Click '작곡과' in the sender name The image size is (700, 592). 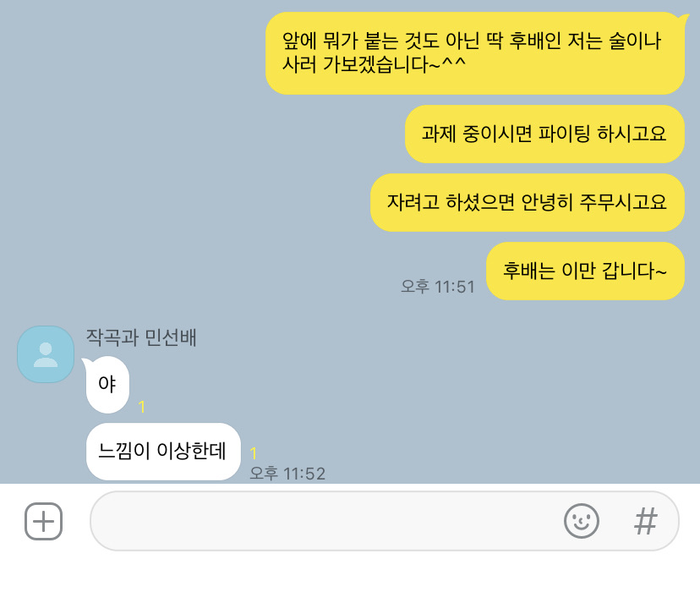click(112, 337)
